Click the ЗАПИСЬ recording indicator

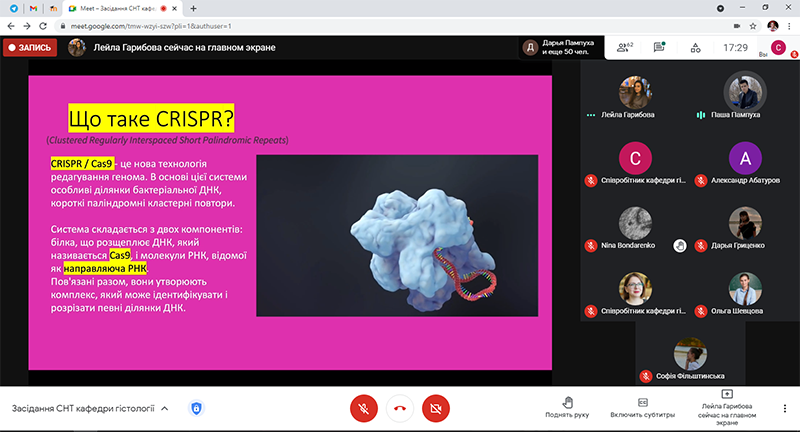[29, 47]
